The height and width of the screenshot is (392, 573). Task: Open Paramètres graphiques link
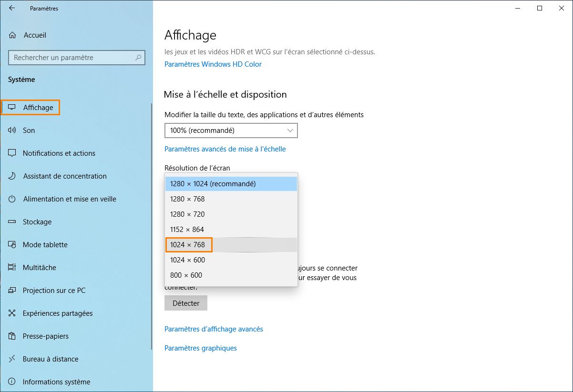click(x=201, y=348)
